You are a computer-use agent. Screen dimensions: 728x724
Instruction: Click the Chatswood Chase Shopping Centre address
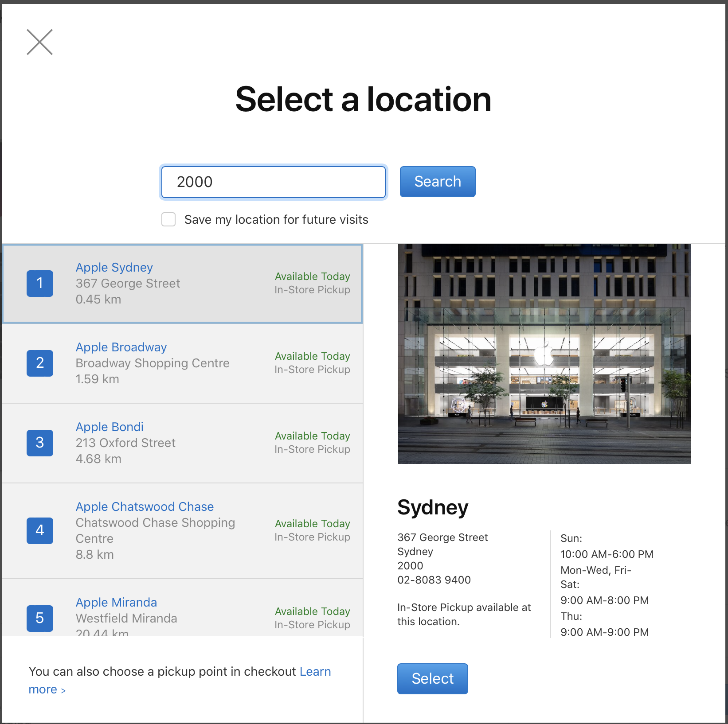155,531
